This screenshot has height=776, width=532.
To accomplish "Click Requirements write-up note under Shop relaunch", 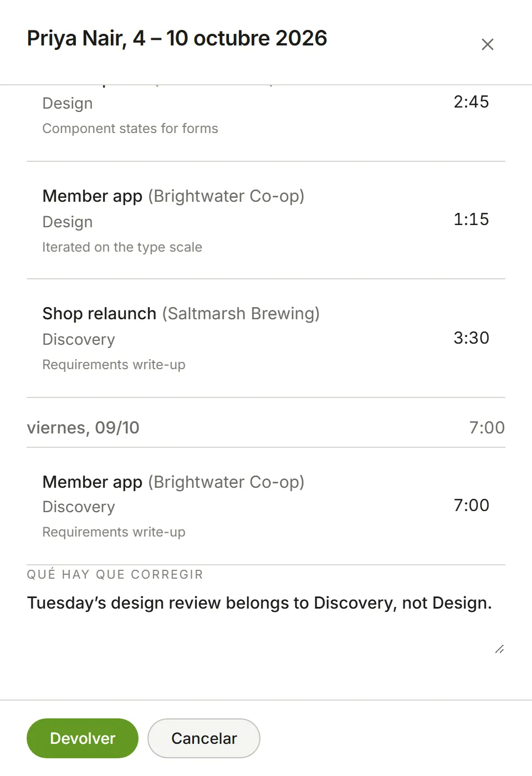I will [x=114, y=365].
